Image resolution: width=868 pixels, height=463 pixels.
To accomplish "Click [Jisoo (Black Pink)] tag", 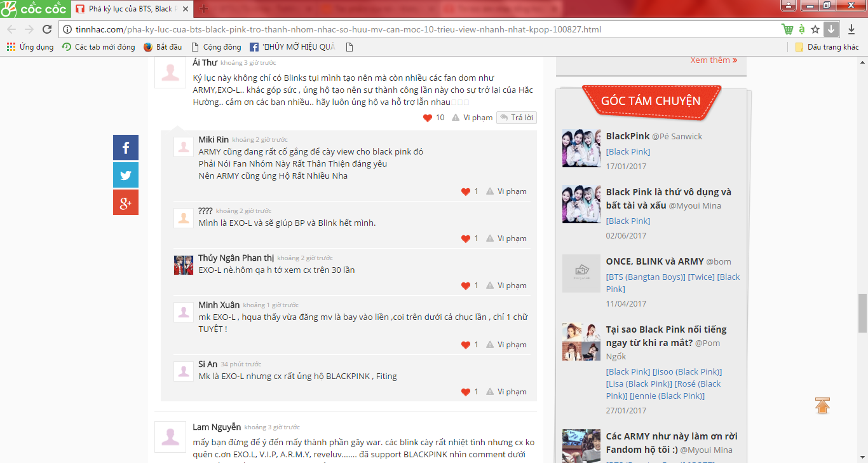I will click(x=688, y=371).
